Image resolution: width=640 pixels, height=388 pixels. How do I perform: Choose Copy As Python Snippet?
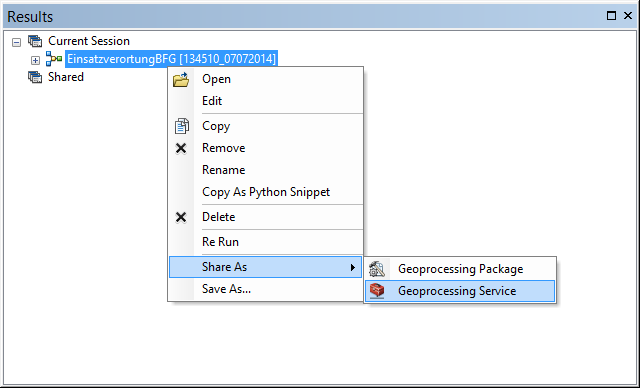[x=266, y=192]
